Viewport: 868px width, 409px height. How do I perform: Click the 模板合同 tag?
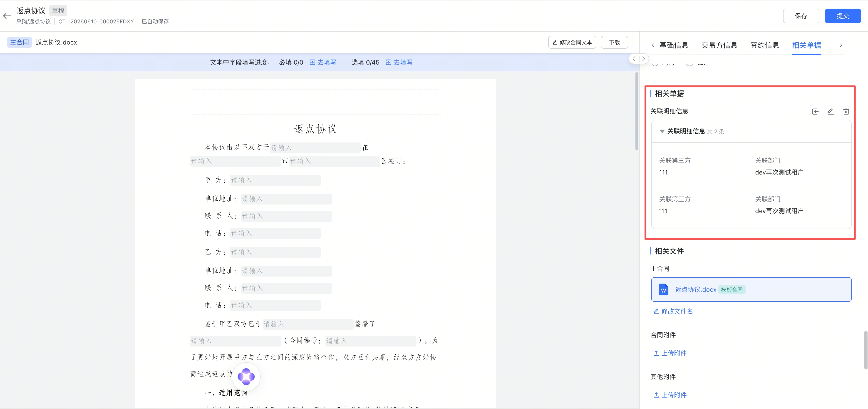coord(732,290)
